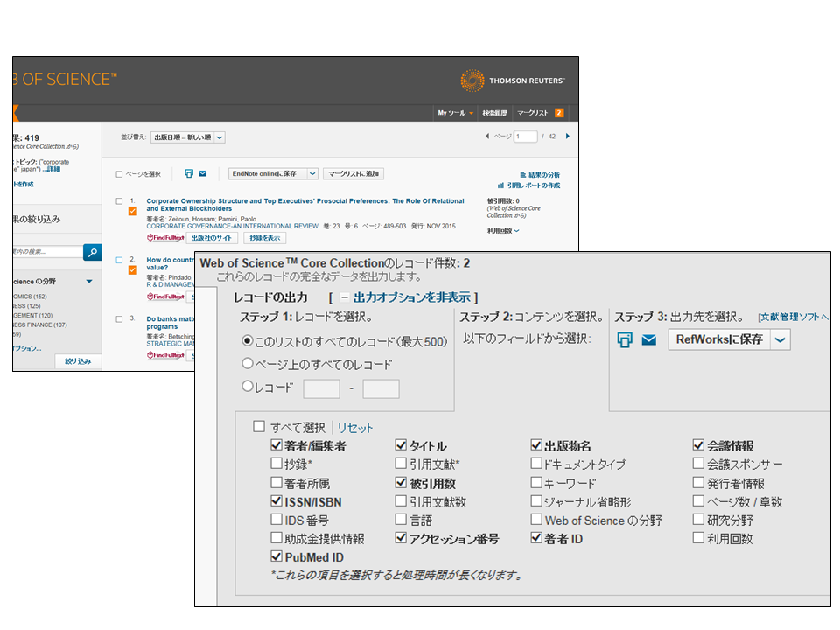Tick the checkbox for result number 1
The image size is (840, 630).
coord(119,201)
